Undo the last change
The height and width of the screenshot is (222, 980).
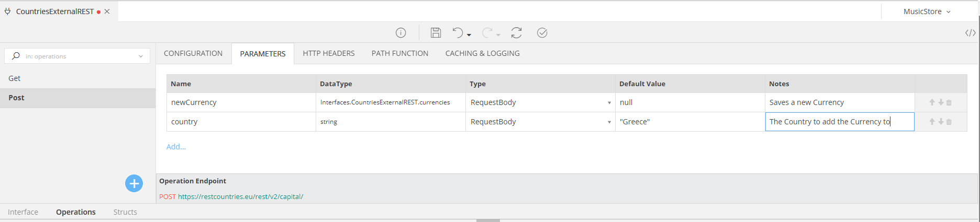coord(458,33)
